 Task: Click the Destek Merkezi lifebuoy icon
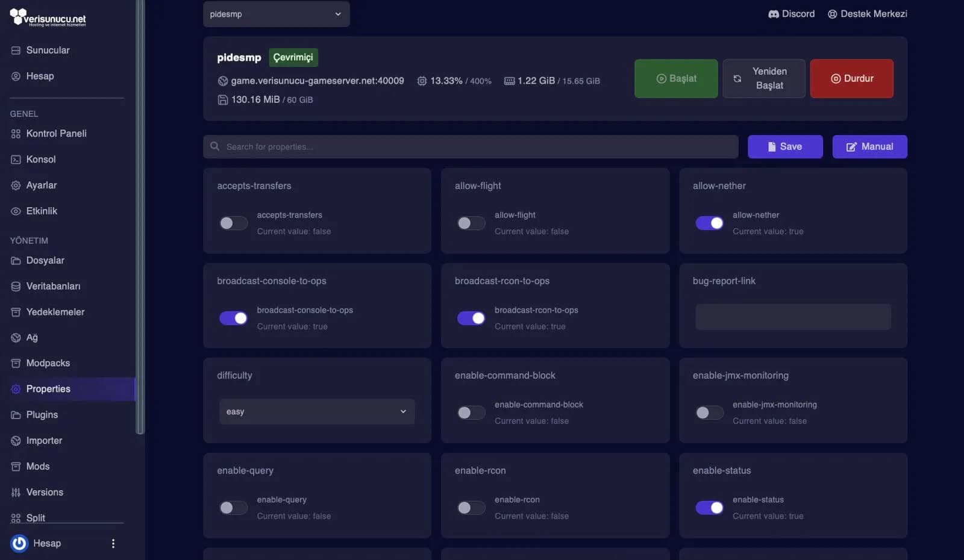tap(832, 14)
